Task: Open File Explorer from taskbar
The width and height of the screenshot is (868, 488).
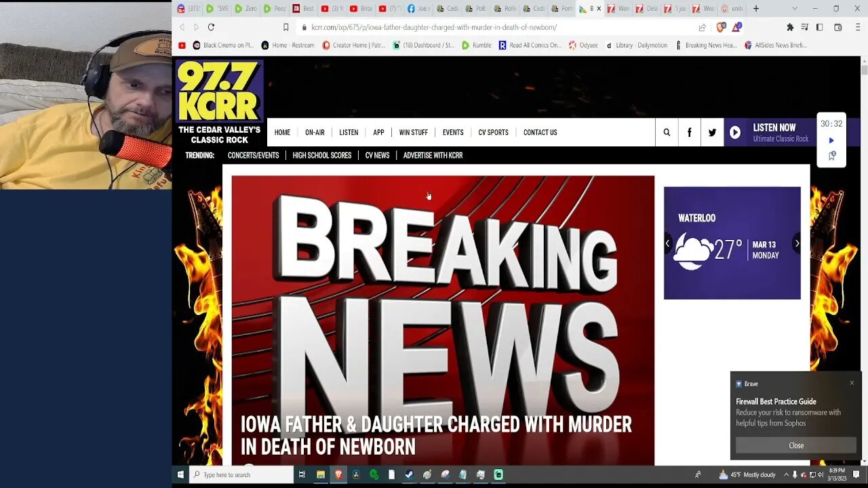Action: coord(320,474)
